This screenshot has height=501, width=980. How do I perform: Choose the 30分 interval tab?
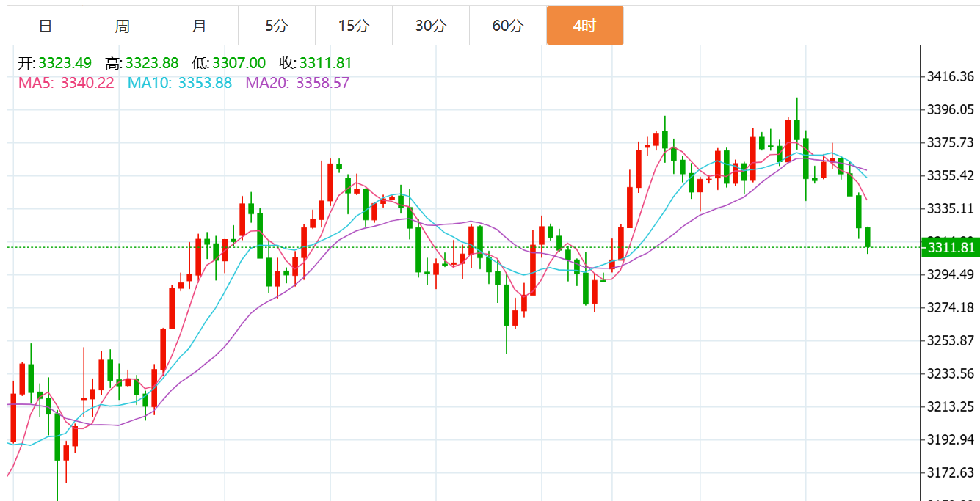pos(431,26)
